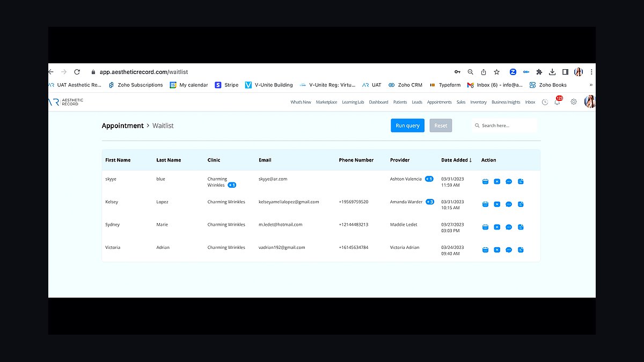Image resolution: width=644 pixels, height=362 pixels.
Task: Open the notifications bell with 123 badge
Action: tap(558, 101)
